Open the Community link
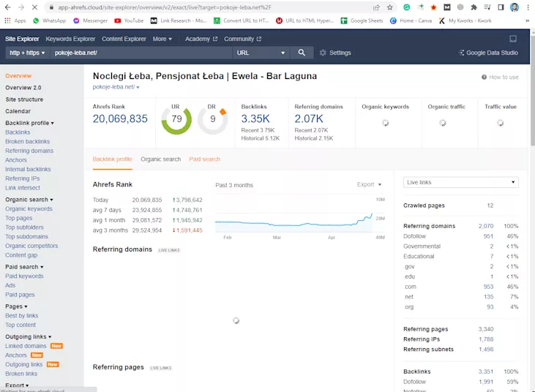Screen dimensions: 535x392 point(242,39)
